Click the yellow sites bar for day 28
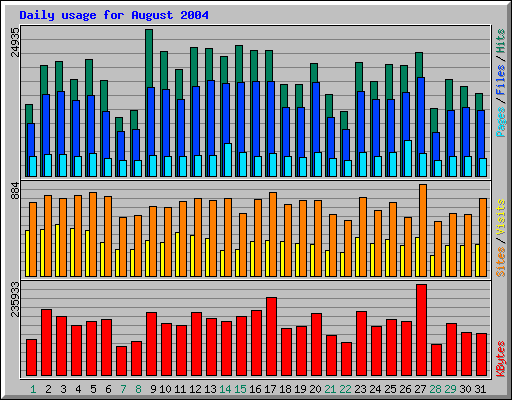512x400 pixels. (x=432, y=266)
